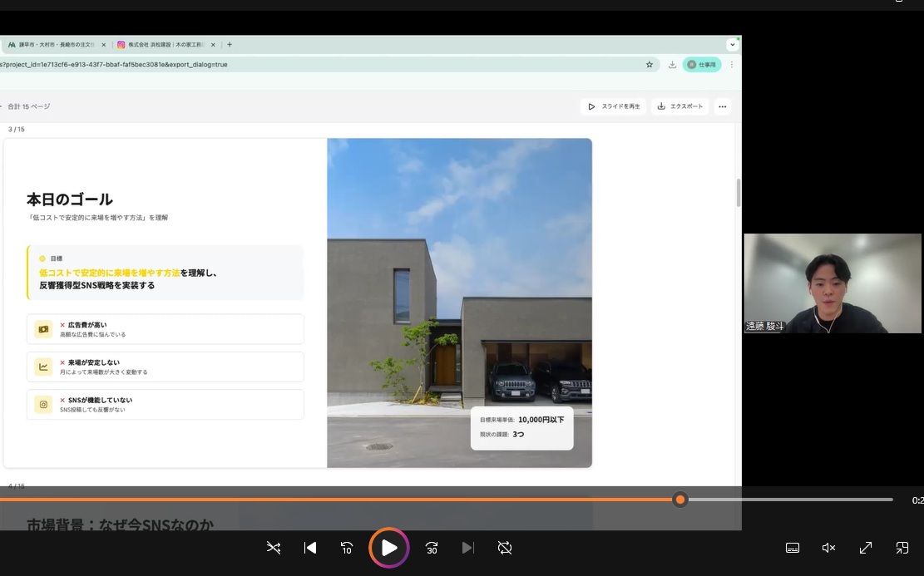The width and height of the screenshot is (924, 576).
Task: Bookmark the page with the star icon
Action: [x=650, y=64]
